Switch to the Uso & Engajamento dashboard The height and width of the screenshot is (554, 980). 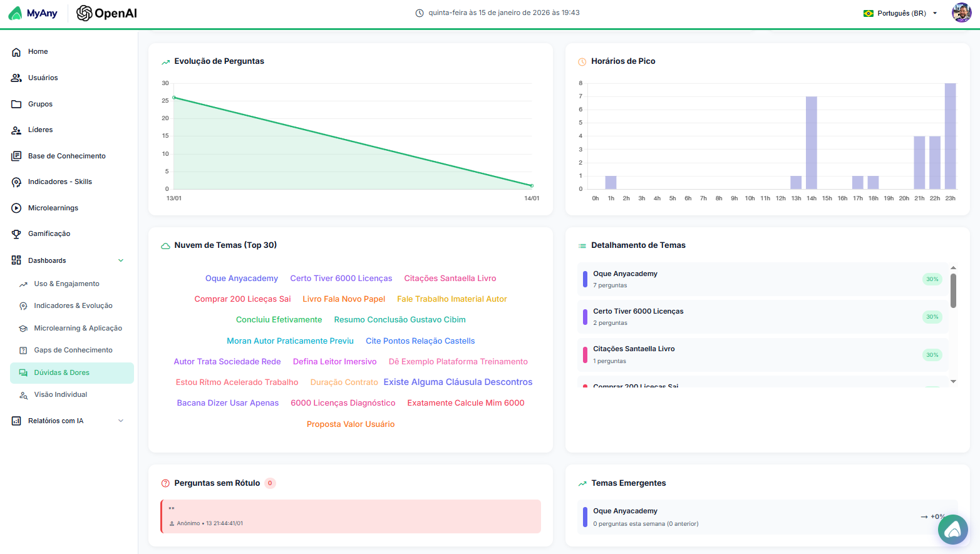[x=68, y=284]
